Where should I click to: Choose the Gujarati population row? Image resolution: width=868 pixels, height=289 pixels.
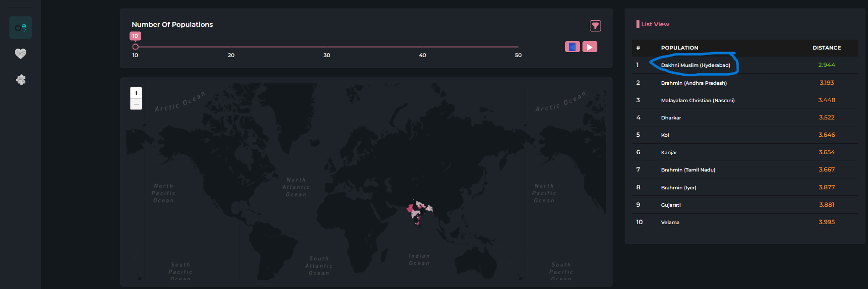(x=671, y=205)
